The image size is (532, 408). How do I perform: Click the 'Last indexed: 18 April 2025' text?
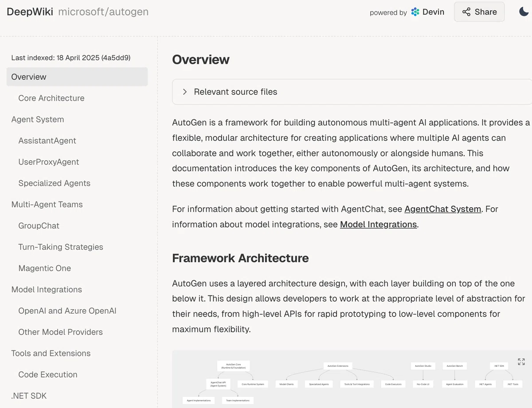click(71, 58)
